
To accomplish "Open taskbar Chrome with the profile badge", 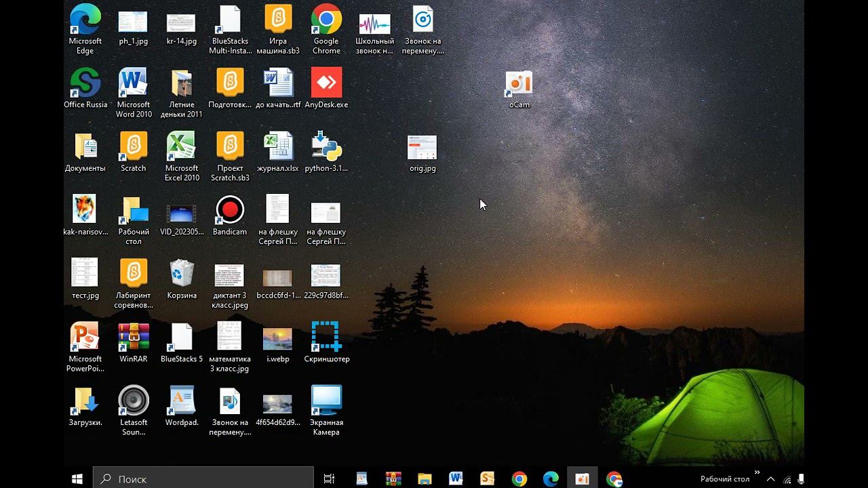I will click(614, 479).
